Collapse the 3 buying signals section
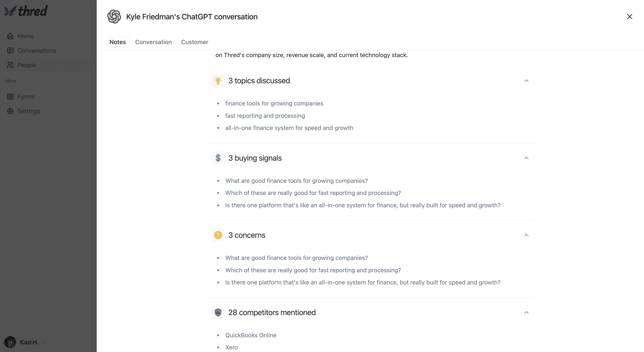 point(526,158)
